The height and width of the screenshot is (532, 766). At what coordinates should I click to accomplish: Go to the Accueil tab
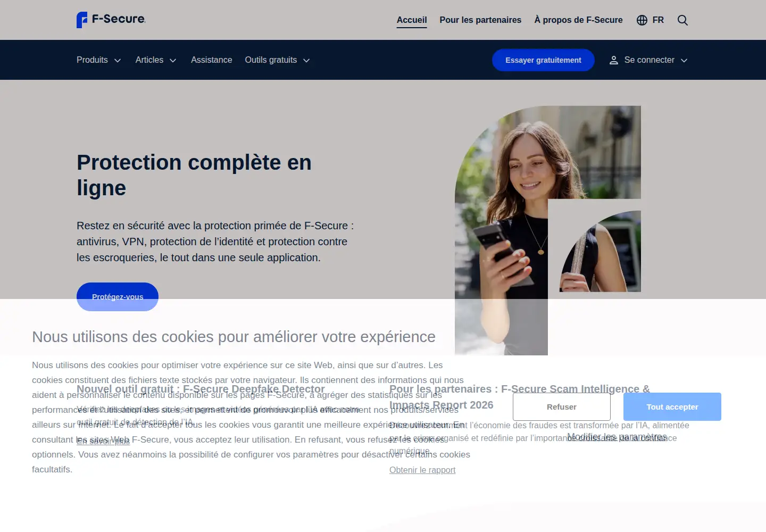tap(412, 20)
